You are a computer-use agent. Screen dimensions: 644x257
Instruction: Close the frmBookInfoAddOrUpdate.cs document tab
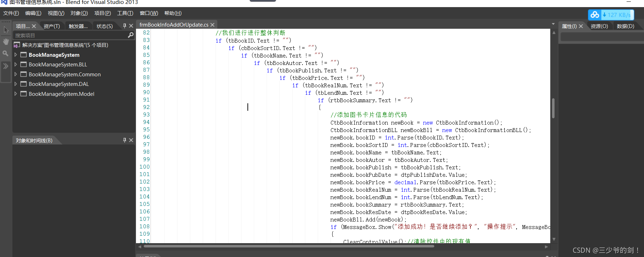(x=212, y=25)
